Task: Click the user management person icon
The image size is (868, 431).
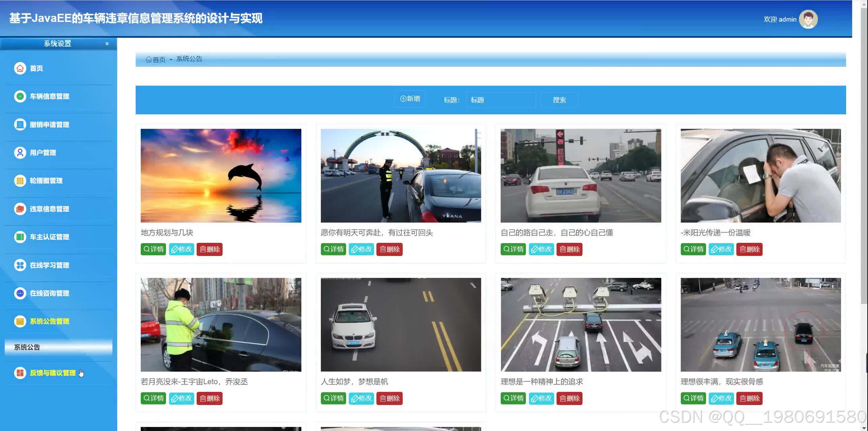Action: pyautogui.click(x=20, y=152)
